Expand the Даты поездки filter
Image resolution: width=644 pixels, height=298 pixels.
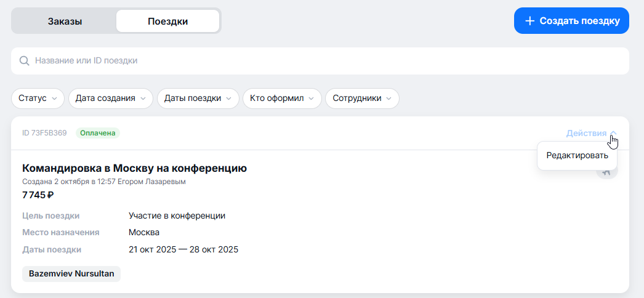198,99
